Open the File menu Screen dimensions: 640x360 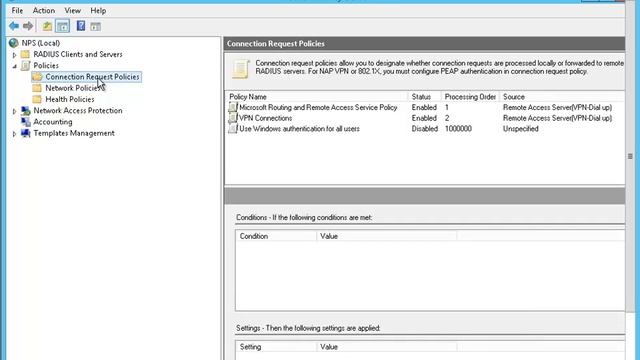(x=17, y=11)
